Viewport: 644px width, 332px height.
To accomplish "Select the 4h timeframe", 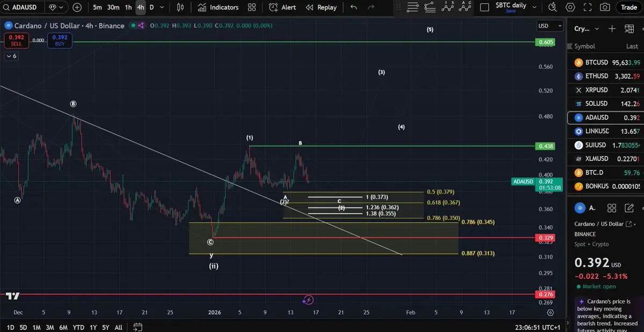I will coord(141,8).
